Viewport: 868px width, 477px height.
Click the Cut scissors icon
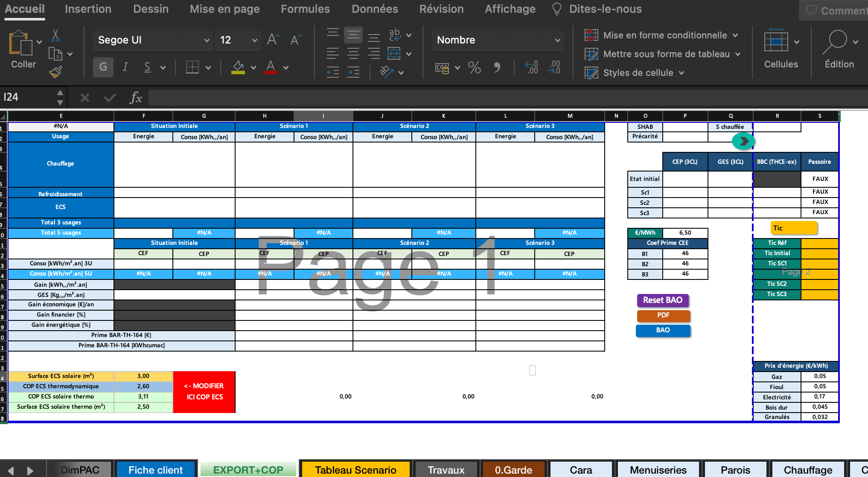(55, 35)
